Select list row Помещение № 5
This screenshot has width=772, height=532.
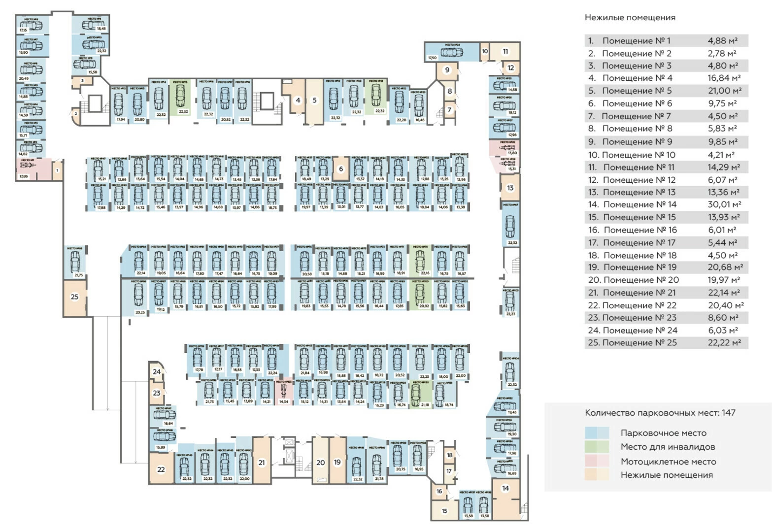(666, 91)
